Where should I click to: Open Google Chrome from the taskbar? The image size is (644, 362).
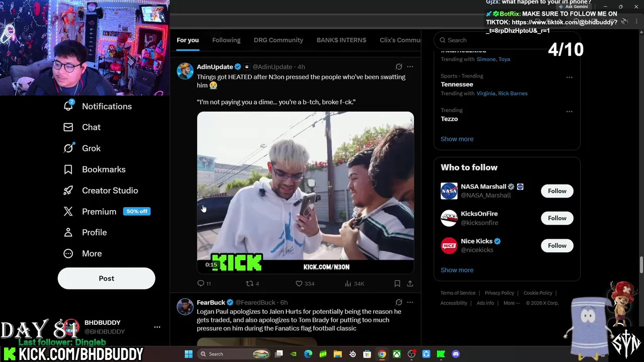click(x=382, y=354)
